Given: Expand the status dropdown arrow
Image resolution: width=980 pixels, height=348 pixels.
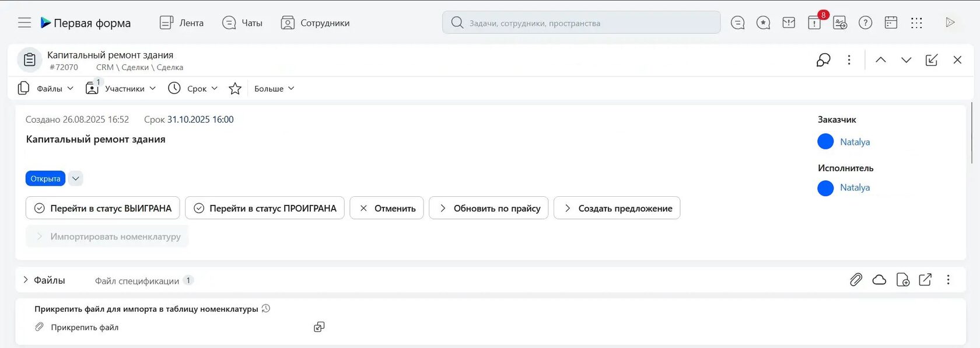Looking at the screenshot, I should tap(76, 179).
